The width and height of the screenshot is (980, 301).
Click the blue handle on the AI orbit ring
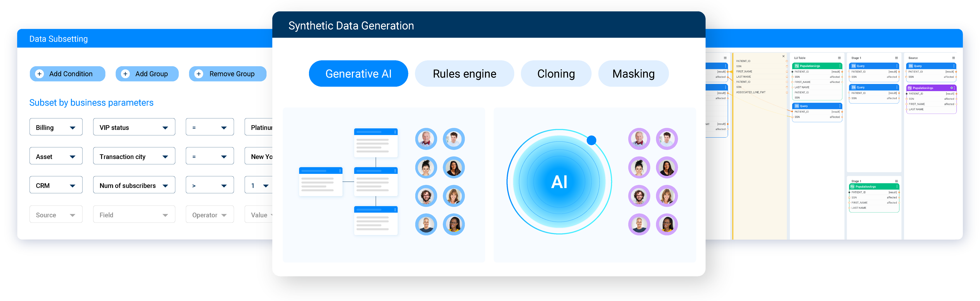coord(592,140)
